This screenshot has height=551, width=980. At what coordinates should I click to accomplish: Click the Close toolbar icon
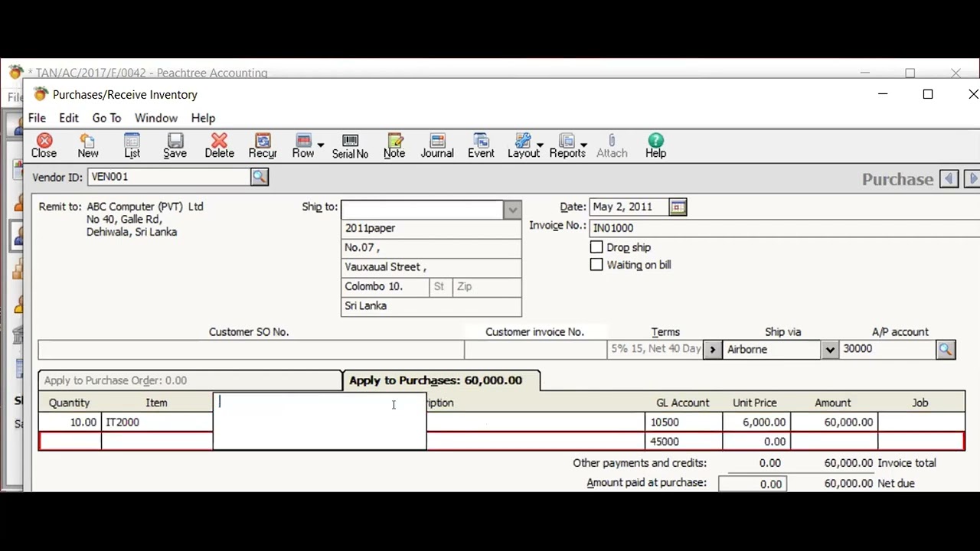pyautogui.click(x=44, y=145)
